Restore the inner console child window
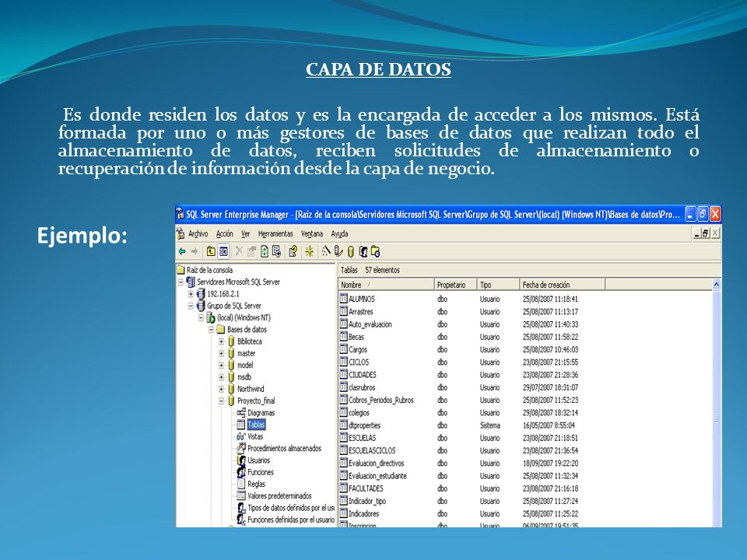The width and height of the screenshot is (747, 560). coord(706,233)
